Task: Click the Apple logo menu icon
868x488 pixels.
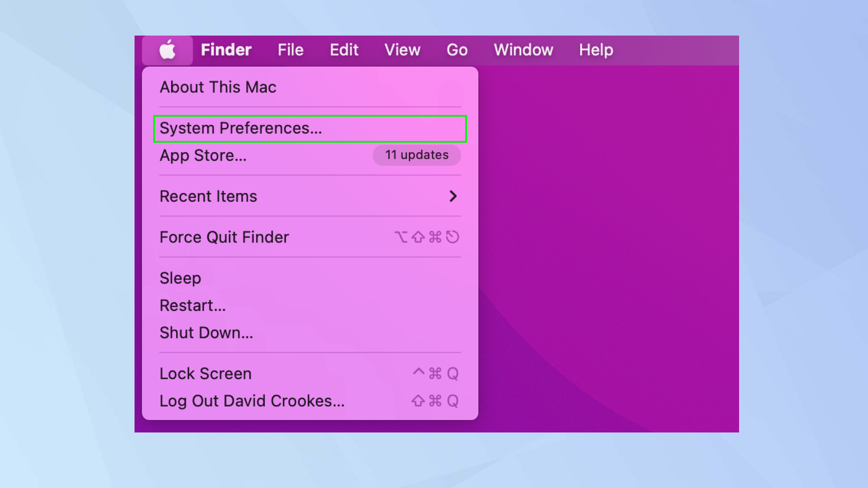Action: point(168,50)
